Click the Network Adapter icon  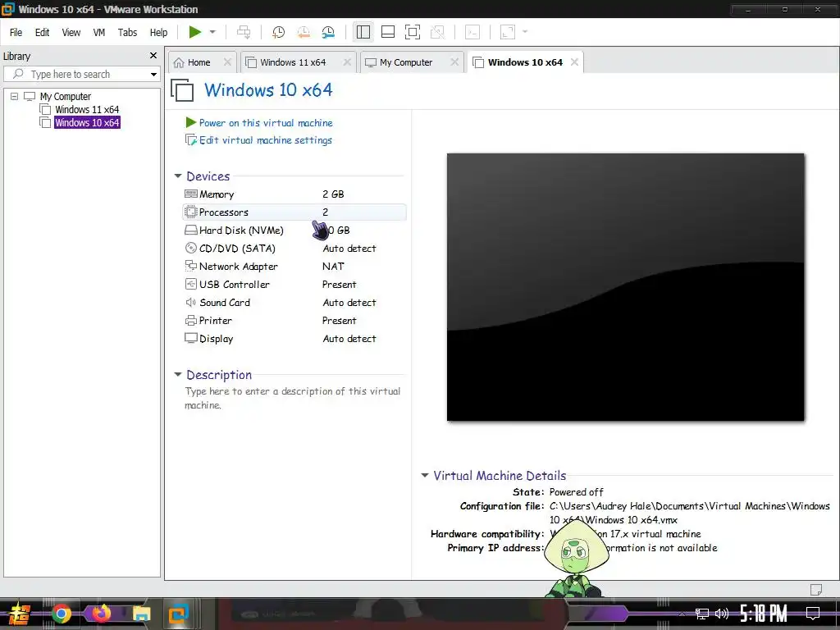(x=190, y=267)
